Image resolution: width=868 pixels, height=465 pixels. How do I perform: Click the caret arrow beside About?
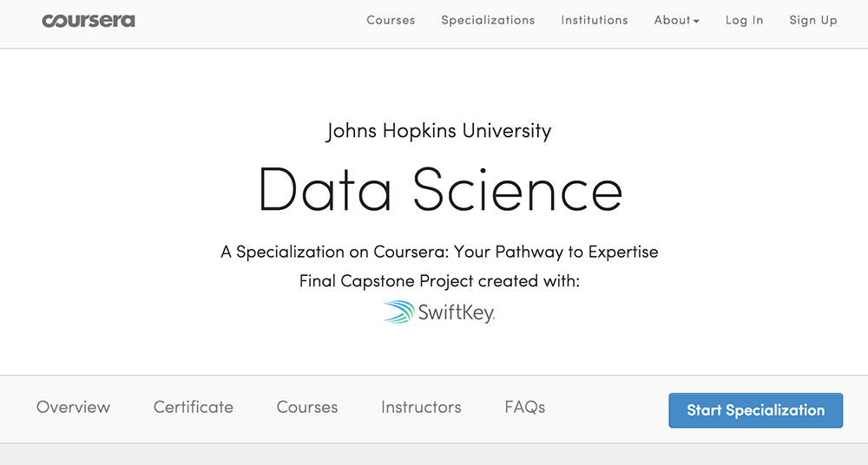696,22
